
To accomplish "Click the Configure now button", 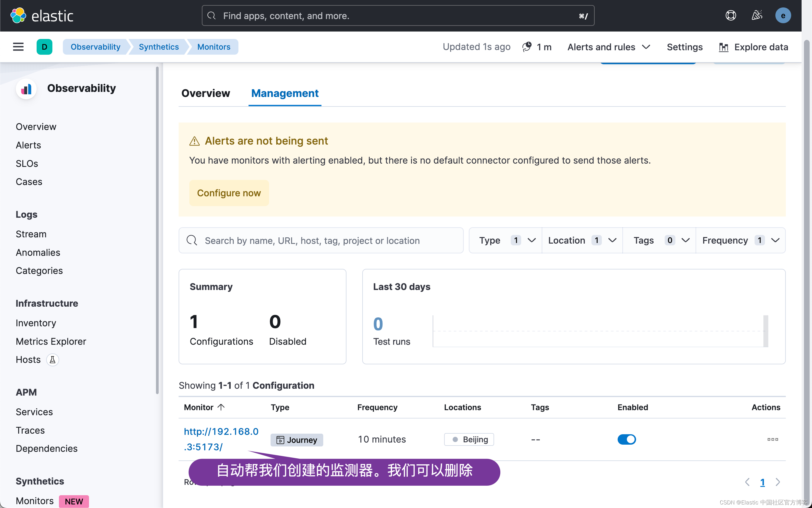I will [x=229, y=193].
